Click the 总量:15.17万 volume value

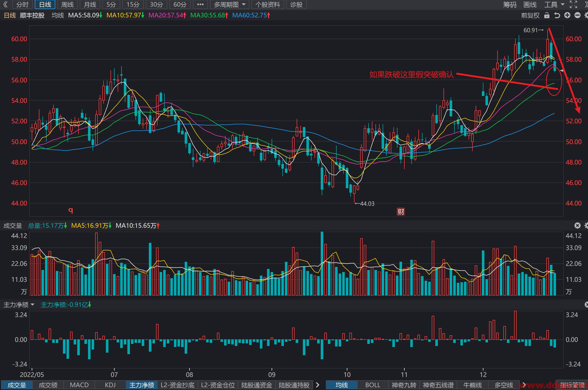(x=47, y=225)
